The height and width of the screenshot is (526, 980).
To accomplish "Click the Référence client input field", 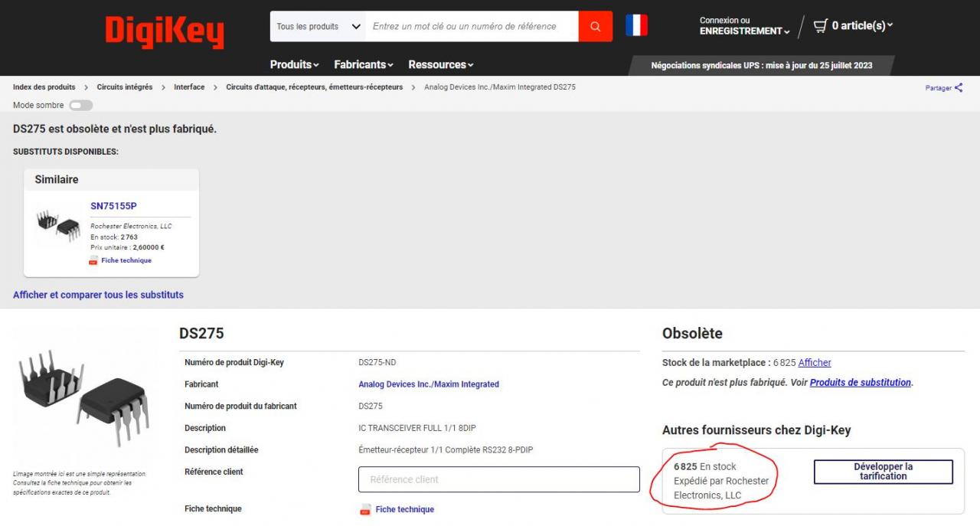I will (x=499, y=479).
